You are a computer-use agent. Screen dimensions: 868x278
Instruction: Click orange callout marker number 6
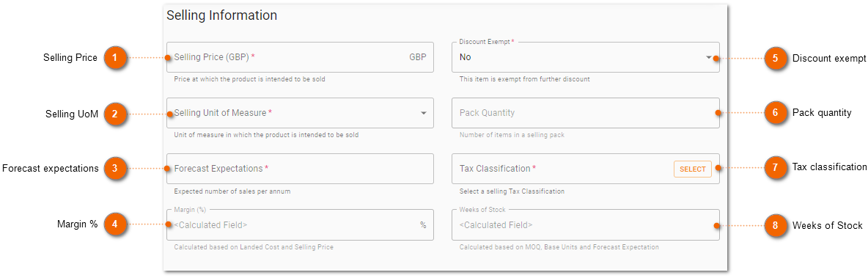(x=775, y=113)
